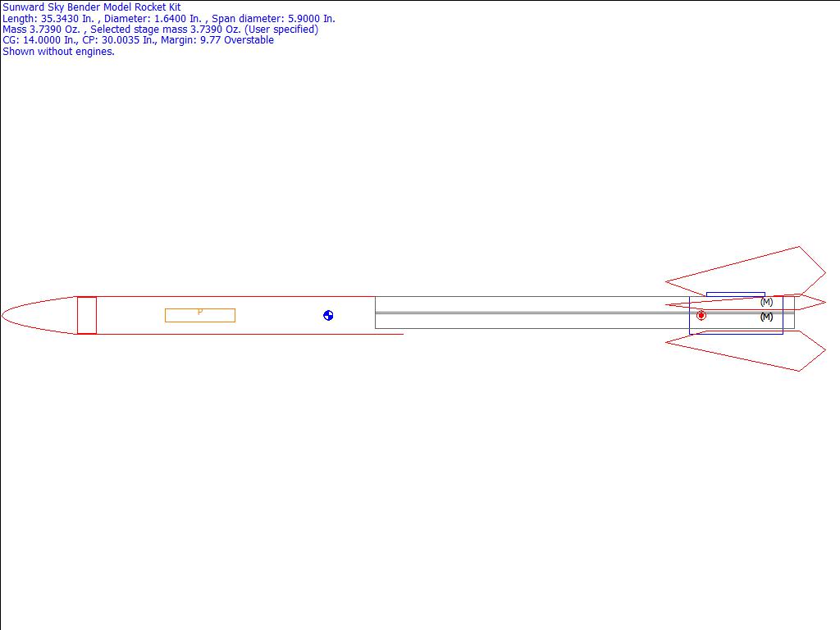The image size is (840, 630).
Task: Click the Mass information text line
Action: pos(160,30)
